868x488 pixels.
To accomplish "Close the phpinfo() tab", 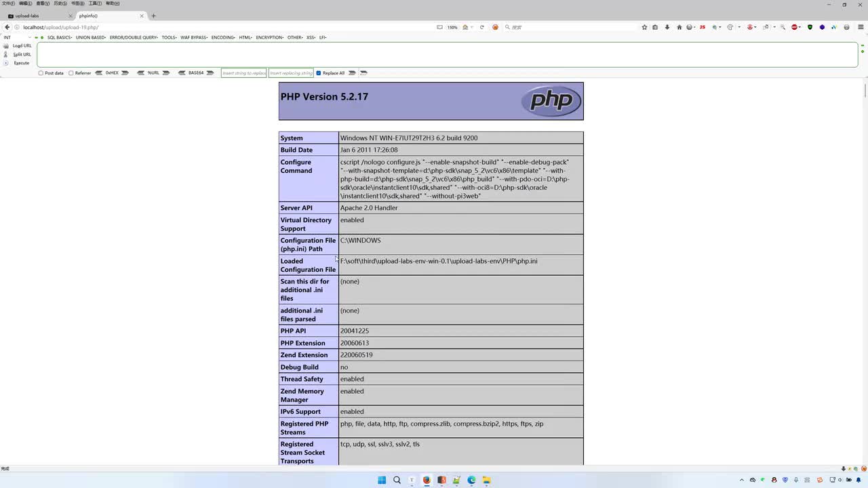I will (x=142, y=16).
